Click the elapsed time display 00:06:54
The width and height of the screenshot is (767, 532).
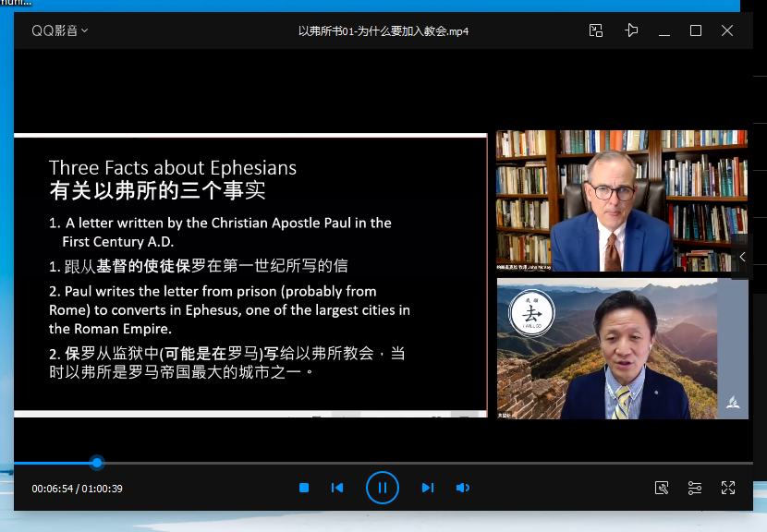(53, 488)
